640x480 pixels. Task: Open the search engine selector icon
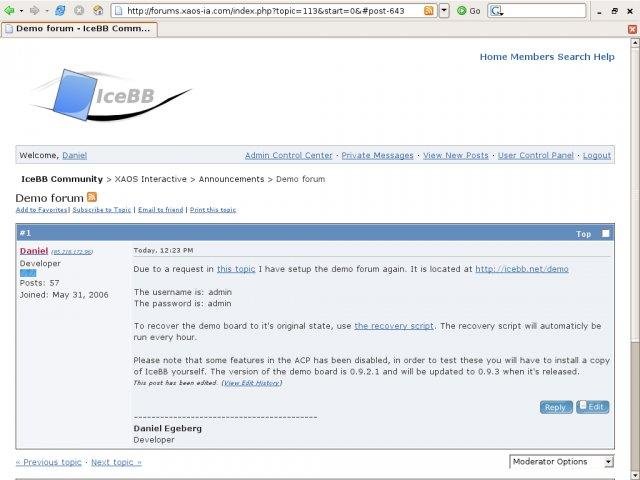[x=496, y=11]
